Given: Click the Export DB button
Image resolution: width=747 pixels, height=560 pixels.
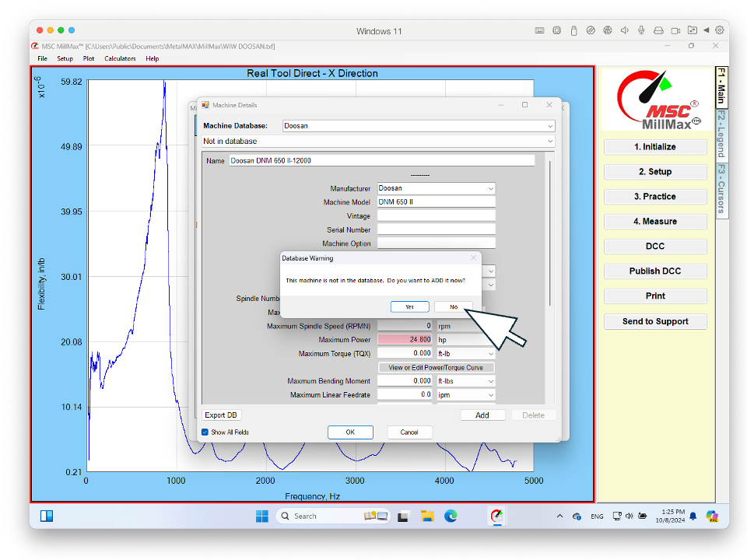Looking at the screenshot, I should tap(221, 415).
